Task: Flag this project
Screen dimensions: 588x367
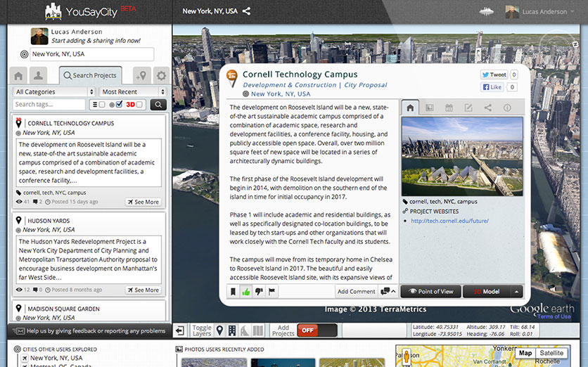Action: 272,291
